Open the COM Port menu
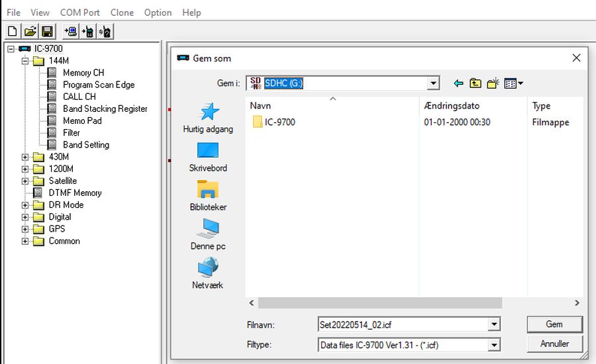This screenshot has height=364, width=596. point(80,13)
